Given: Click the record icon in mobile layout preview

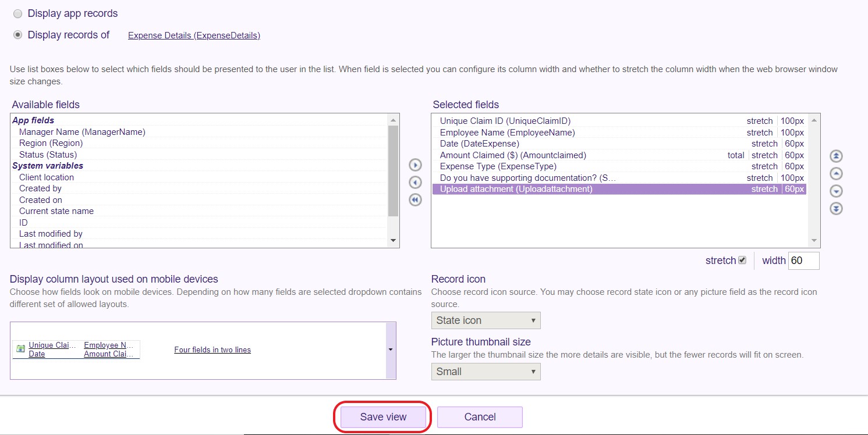Looking at the screenshot, I should (21, 349).
